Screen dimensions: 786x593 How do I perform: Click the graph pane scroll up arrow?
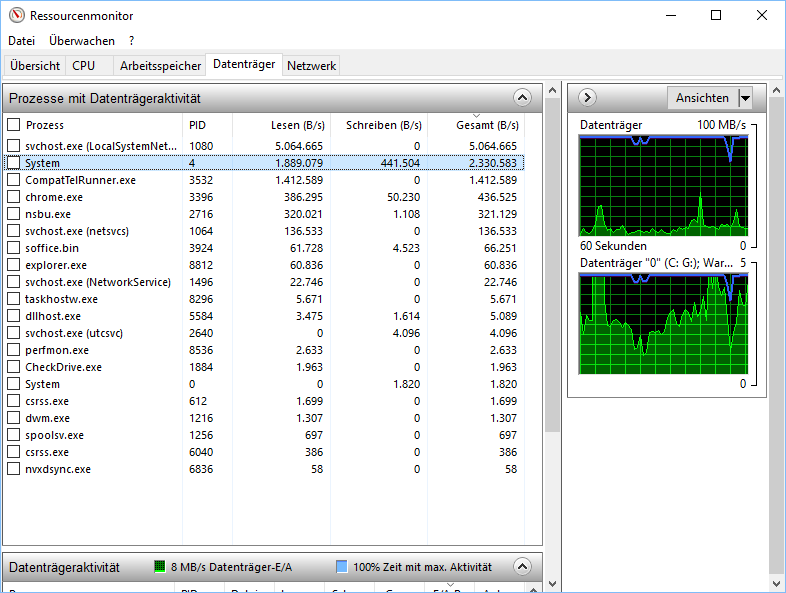[x=776, y=90]
